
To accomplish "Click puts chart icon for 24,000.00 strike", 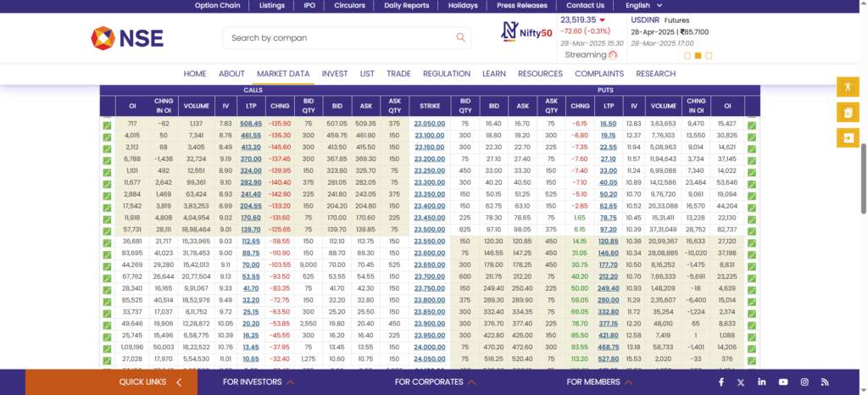I will 752,349.
